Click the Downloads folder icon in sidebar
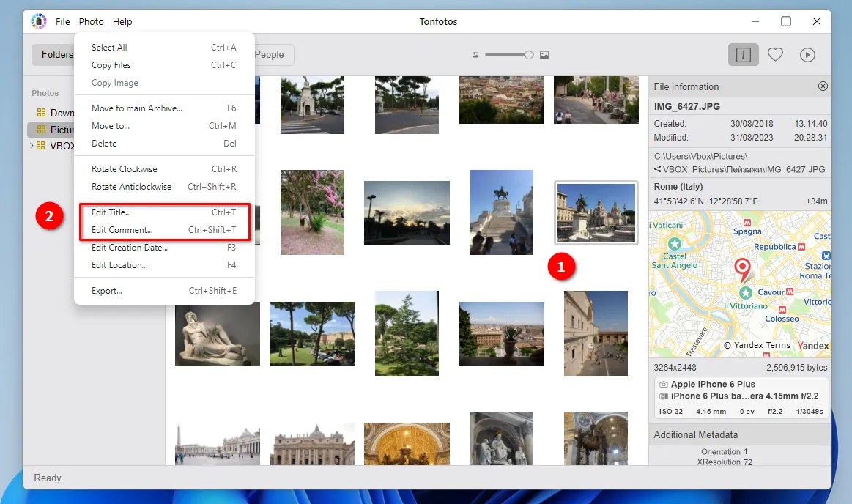852x504 pixels. click(41, 112)
